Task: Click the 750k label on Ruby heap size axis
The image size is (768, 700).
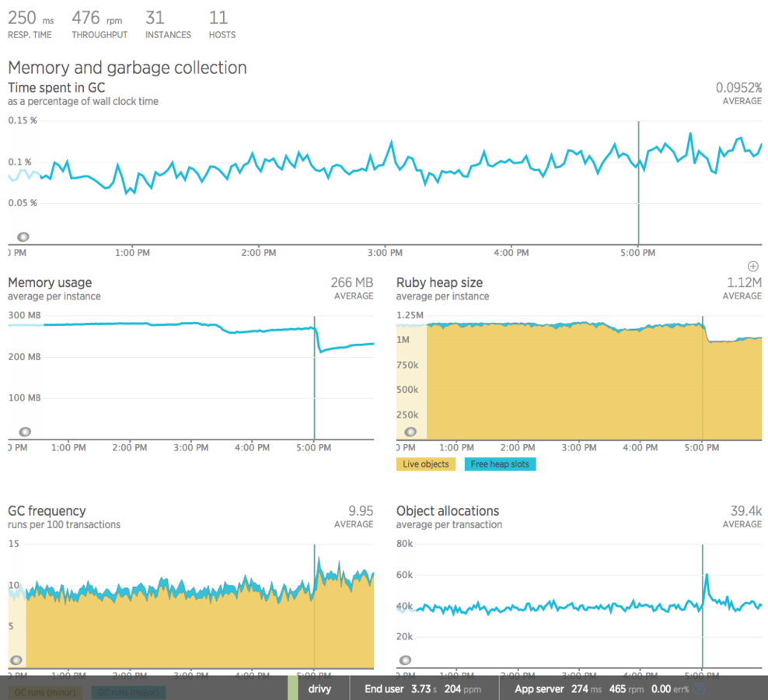Action: (407, 366)
